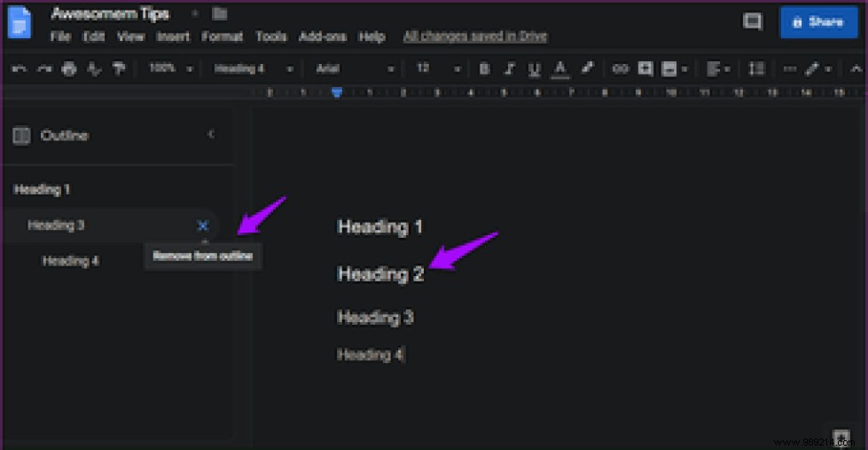Place cursor in Heading 3 document text
The image size is (868, 450).
[x=375, y=318]
